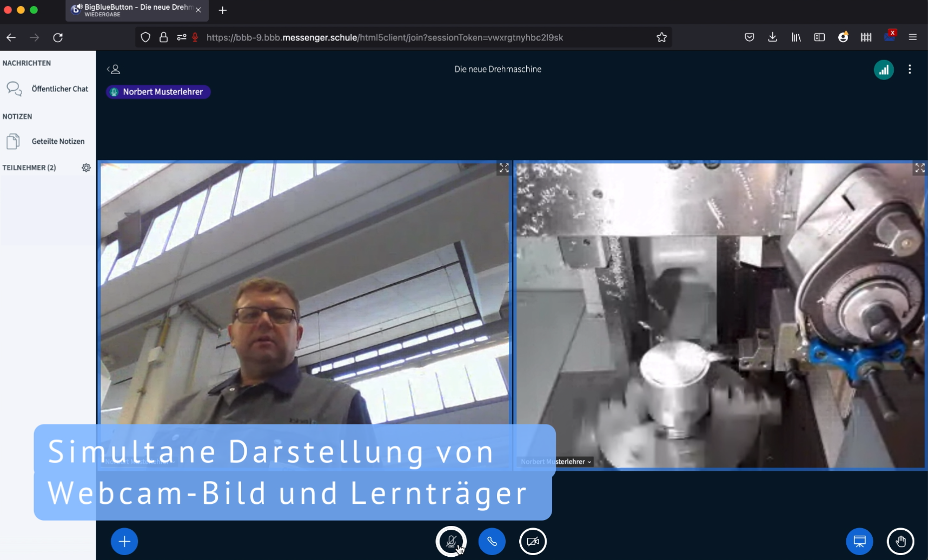This screenshot has width=928, height=560.
Task: Toggle the microphone mute button
Action: [x=451, y=541]
